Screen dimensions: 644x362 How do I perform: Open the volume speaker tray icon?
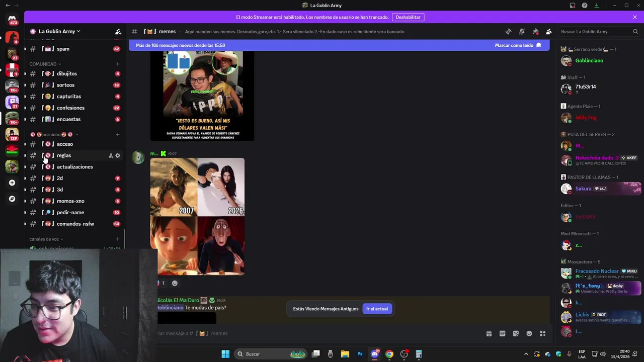603,354
